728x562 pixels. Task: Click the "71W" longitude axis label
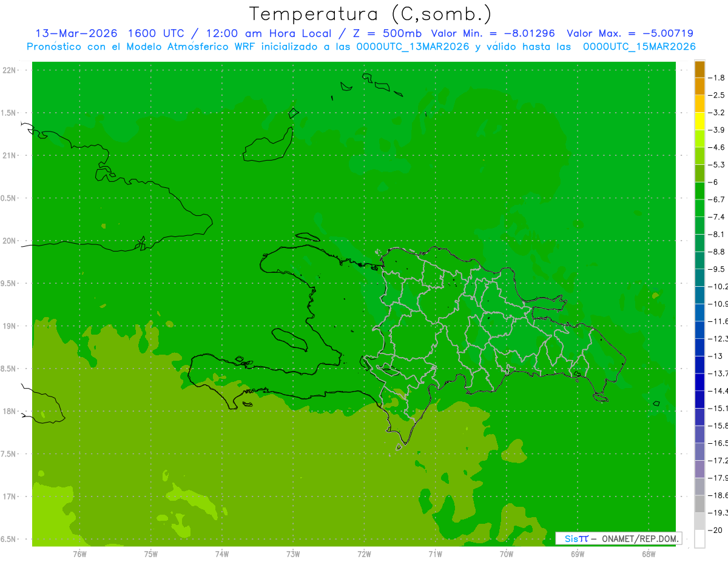(x=435, y=553)
